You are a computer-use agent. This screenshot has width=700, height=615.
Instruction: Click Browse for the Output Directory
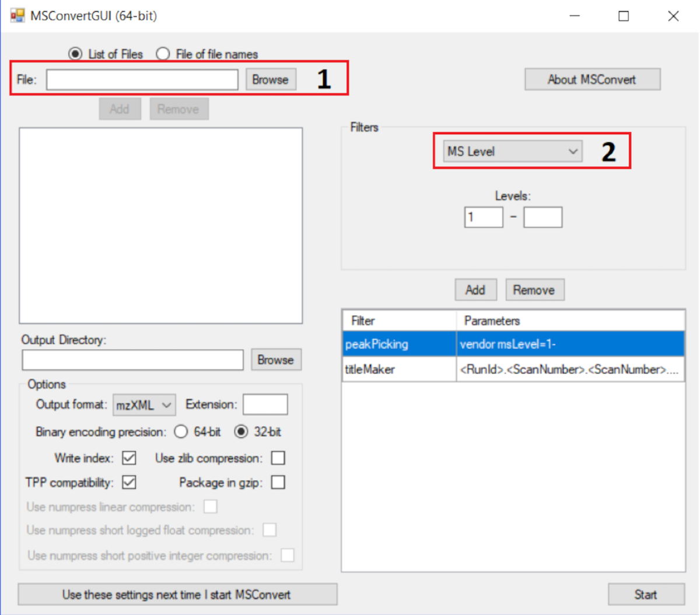[276, 360]
